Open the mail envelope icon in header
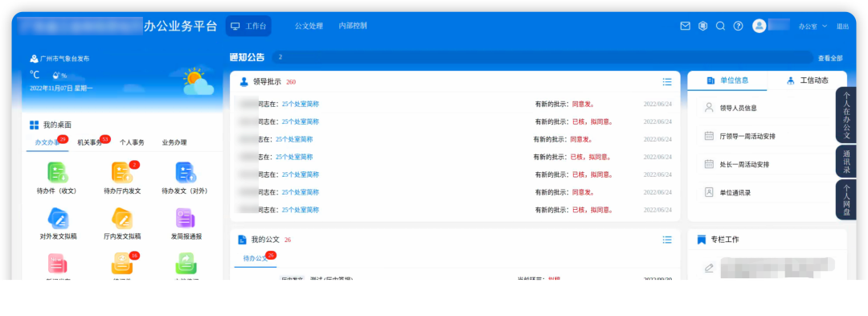868x316 pixels. click(x=686, y=26)
